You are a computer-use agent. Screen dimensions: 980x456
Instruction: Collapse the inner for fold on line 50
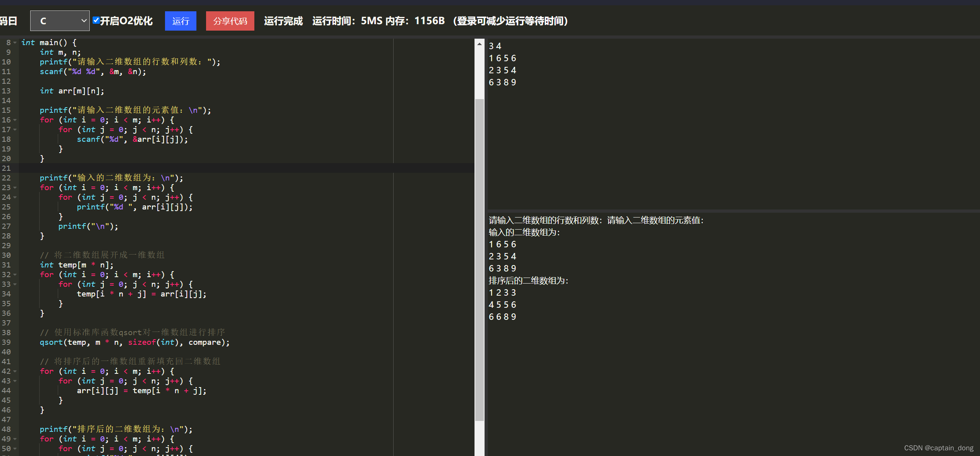click(15, 449)
